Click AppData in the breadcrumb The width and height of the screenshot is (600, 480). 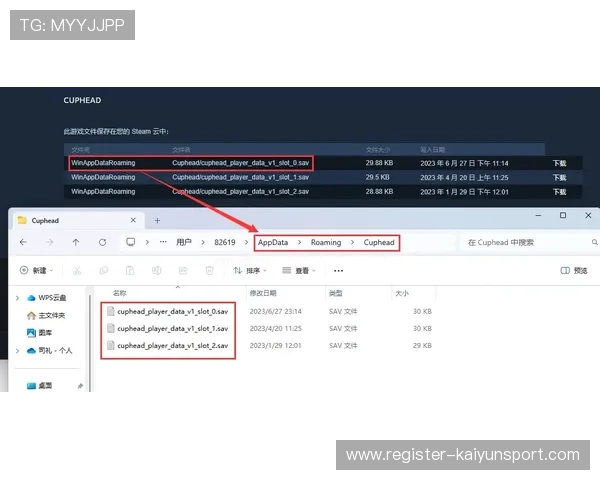click(273, 242)
